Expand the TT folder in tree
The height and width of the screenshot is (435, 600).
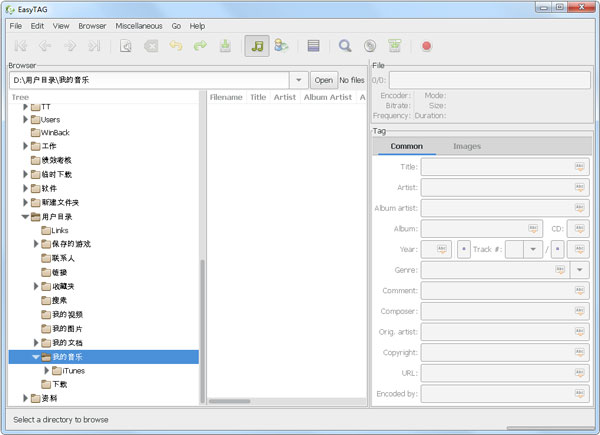pyautogui.click(x=25, y=106)
